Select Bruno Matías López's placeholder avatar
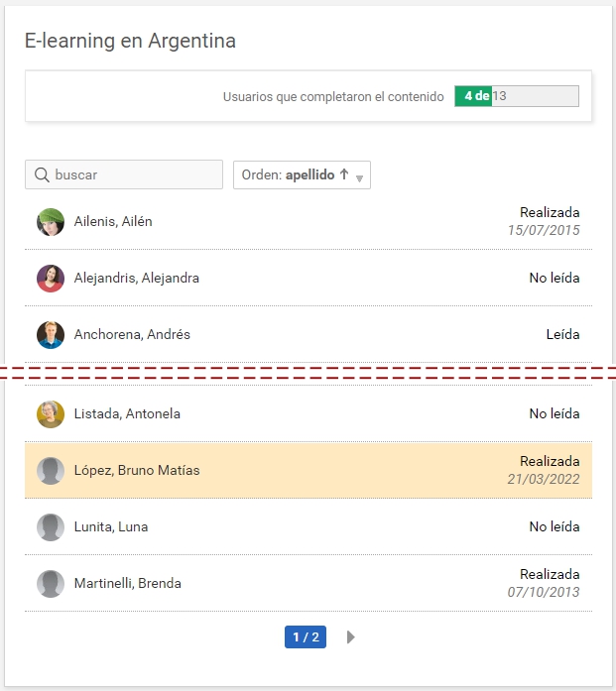Screen dimensions: 616x691 51,471
